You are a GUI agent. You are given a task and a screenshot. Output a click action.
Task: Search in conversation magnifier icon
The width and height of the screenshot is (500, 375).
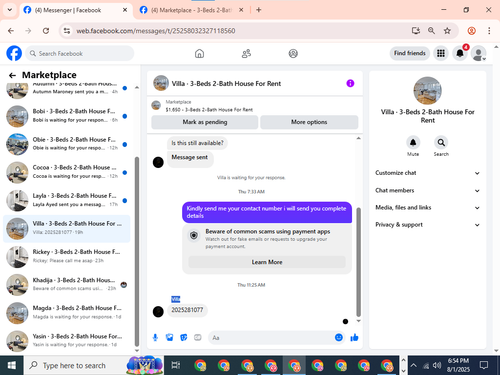pos(441,143)
